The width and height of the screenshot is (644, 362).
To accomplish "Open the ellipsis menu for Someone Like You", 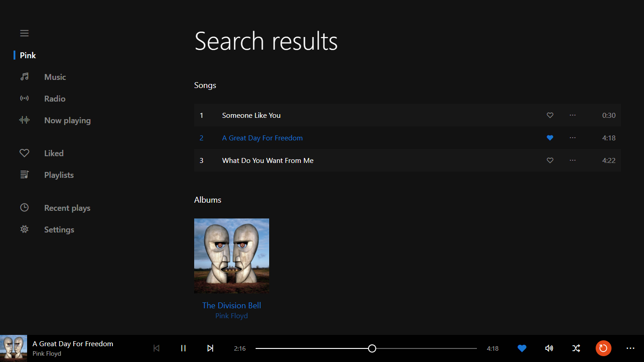I will tap(572, 115).
